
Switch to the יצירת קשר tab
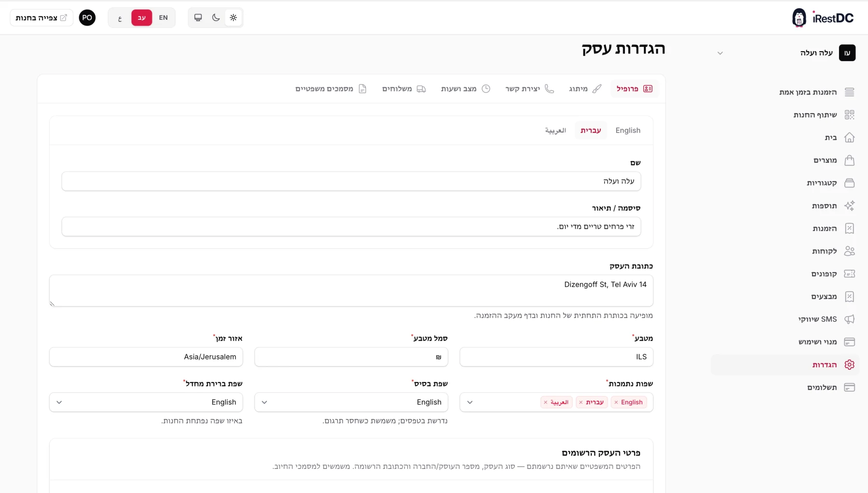[529, 89]
